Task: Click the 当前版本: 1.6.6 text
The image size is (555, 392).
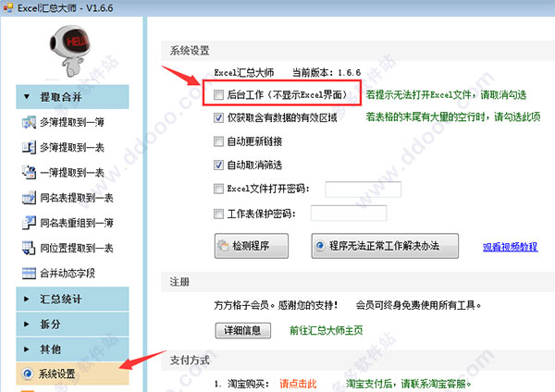Action: point(327,72)
